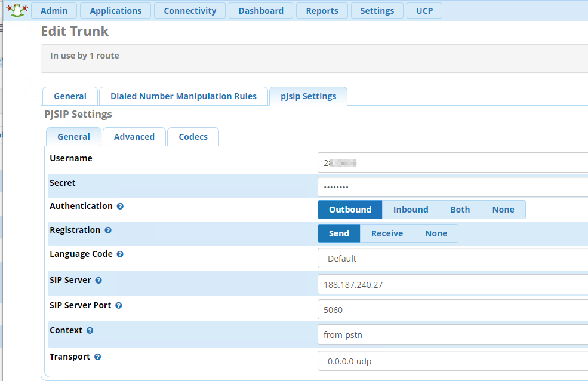
Task: Switch to the Advanced PJSIP tab
Action: tap(134, 137)
